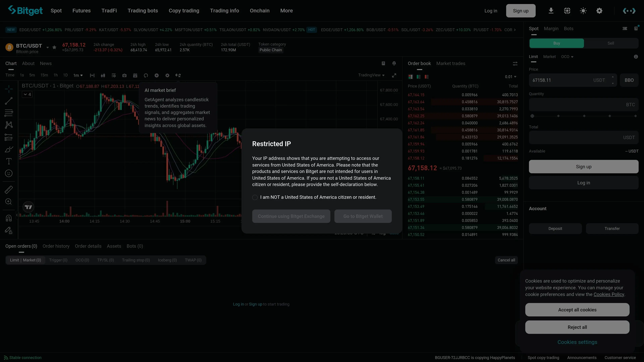Select the text annotation tool in chart sidebar

pos(9,161)
